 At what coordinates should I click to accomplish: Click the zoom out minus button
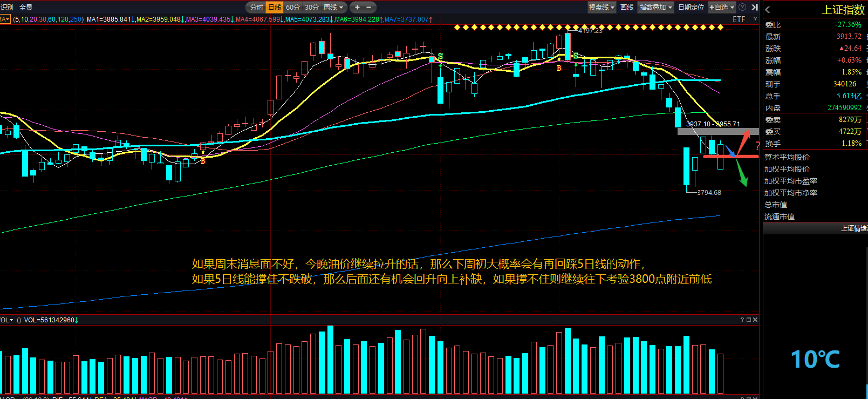click(369, 8)
